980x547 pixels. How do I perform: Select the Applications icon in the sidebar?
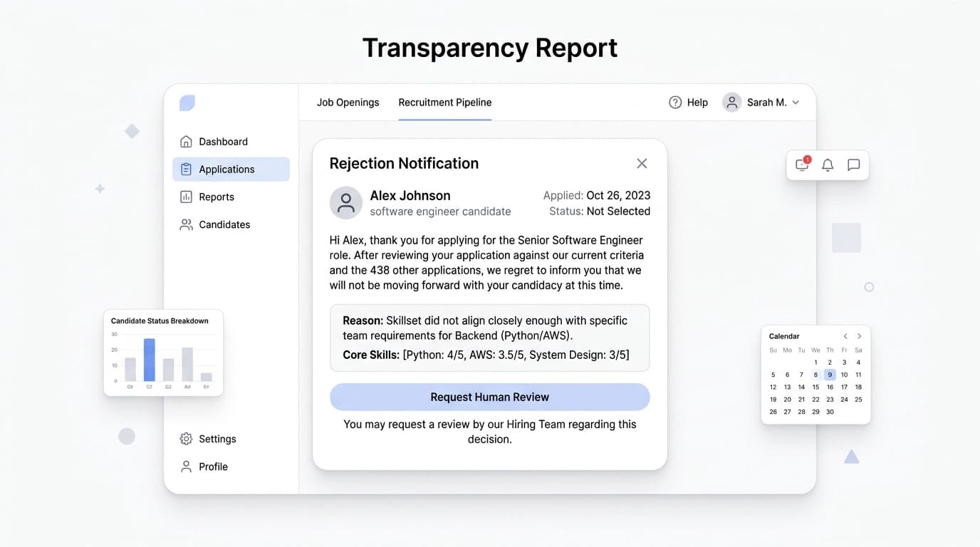pos(187,169)
